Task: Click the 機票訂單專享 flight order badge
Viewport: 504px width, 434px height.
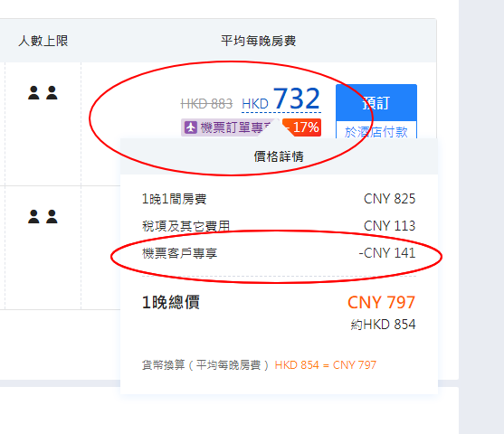Action: 226,127
